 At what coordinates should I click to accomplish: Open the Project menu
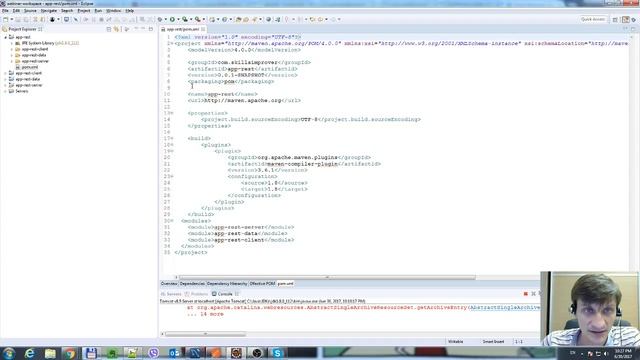(84, 11)
